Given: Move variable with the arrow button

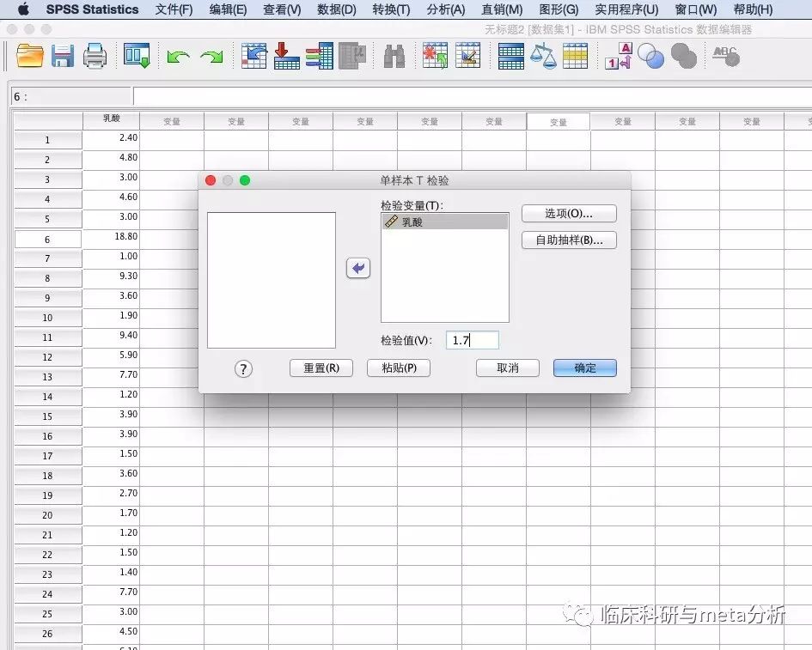Looking at the screenshot, I should 358,268.
